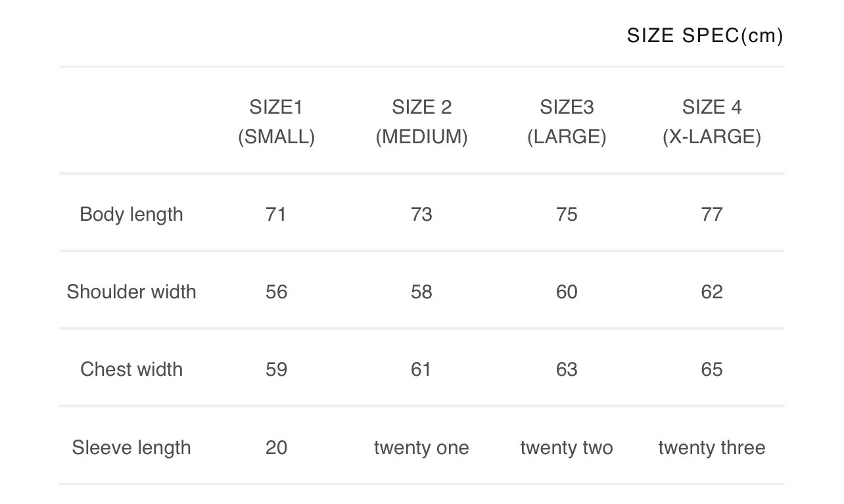
Task: Select the SIZE1 (SMALL) column header
Action: click(276, 122)
